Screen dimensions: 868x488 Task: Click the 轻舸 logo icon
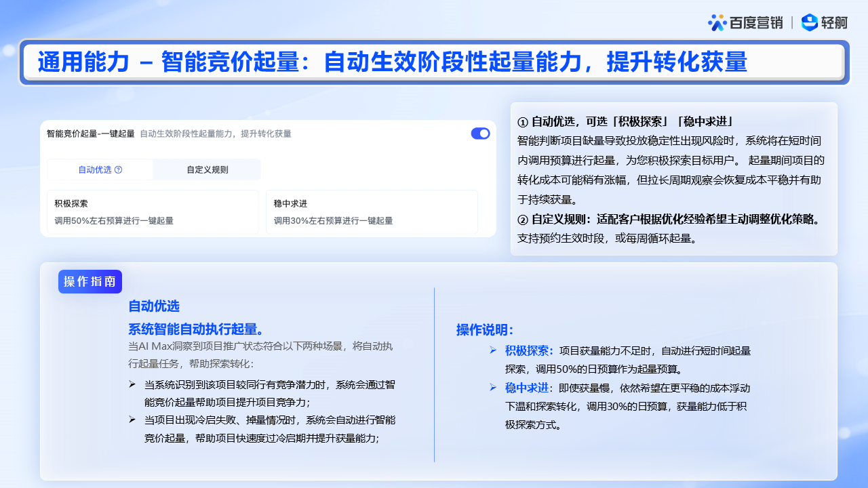coord(810,22)
